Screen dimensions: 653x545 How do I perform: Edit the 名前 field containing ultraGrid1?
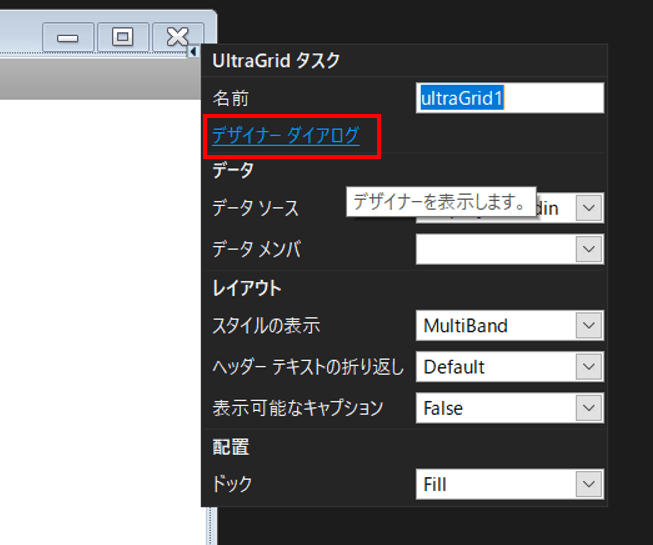click(510, 98)
